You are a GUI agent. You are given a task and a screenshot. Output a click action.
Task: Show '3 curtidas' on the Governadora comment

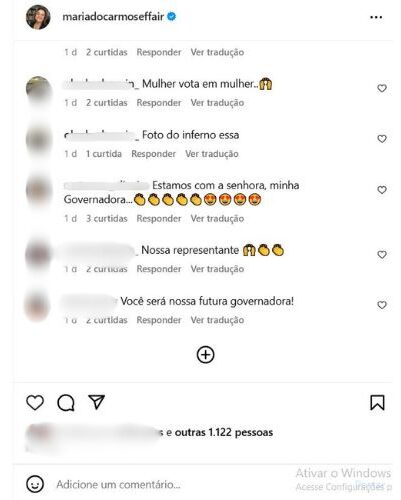107,219
